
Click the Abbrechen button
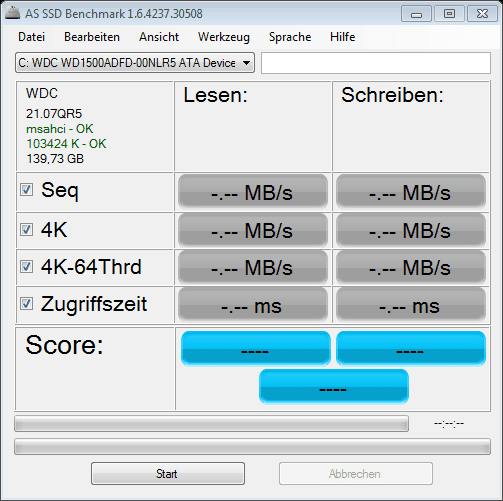coord(356,473)
